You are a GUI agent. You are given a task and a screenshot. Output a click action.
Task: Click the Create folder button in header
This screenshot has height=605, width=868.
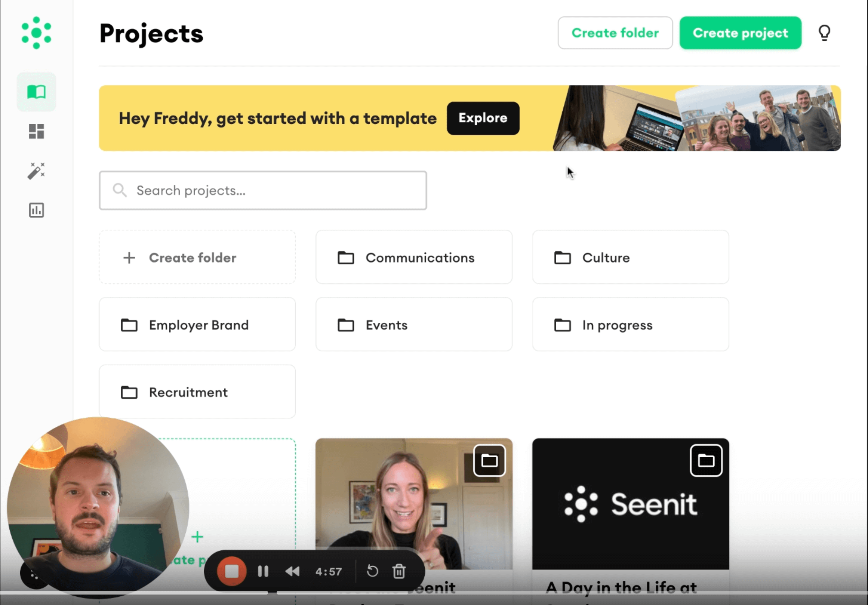pos(615,33)
